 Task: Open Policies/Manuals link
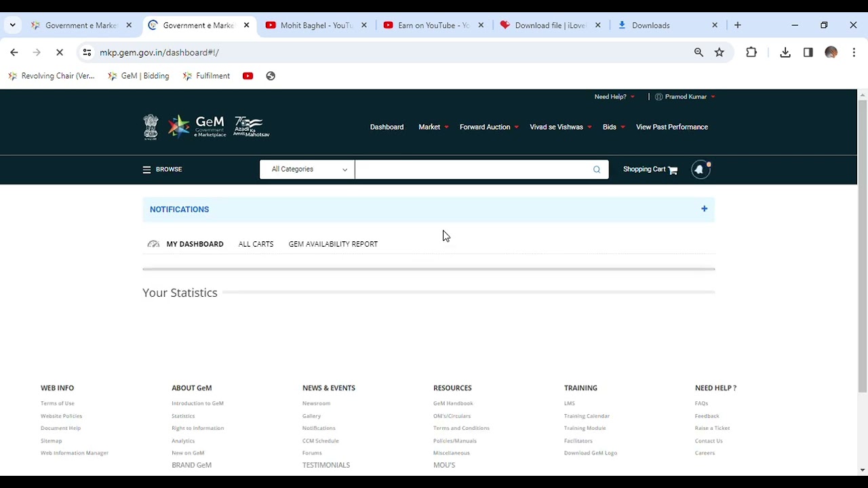click(x=454, y=441)
